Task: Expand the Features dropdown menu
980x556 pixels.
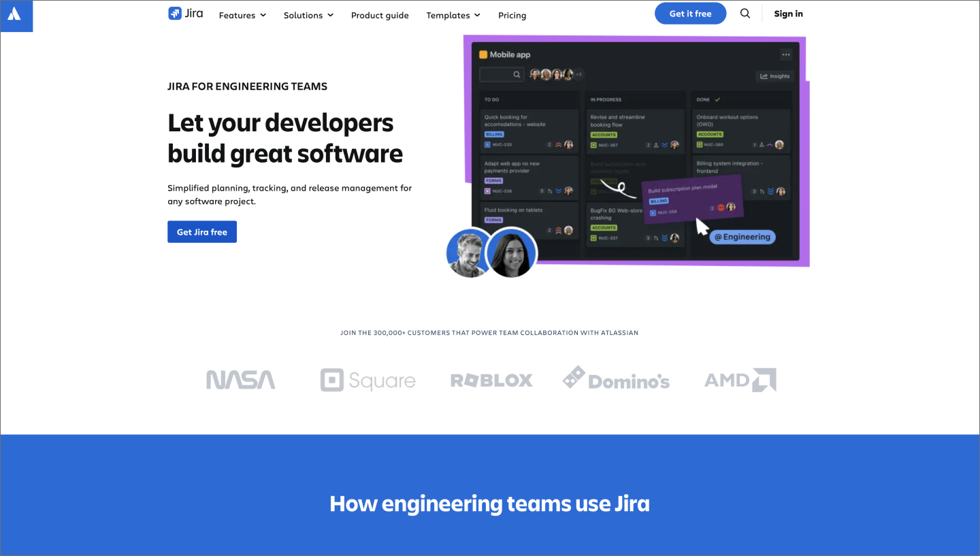Action: click(x=242, y=15)
